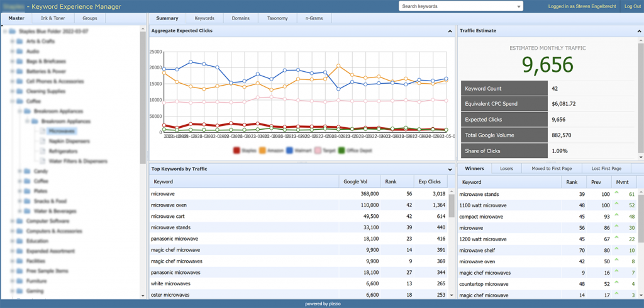Expand the Arts & Crafts tree node
Image resolution: width=644 pixels, height=308 pixels.
coord(12,41)
